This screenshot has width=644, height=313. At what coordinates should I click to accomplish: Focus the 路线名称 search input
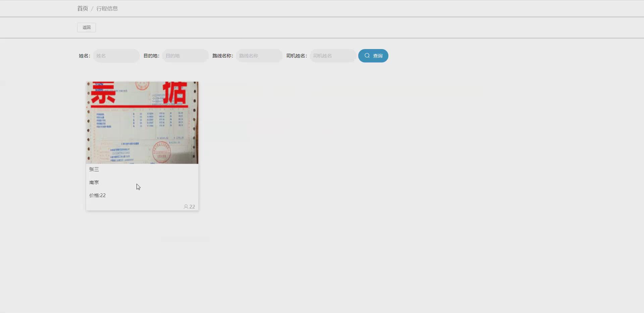259,56
